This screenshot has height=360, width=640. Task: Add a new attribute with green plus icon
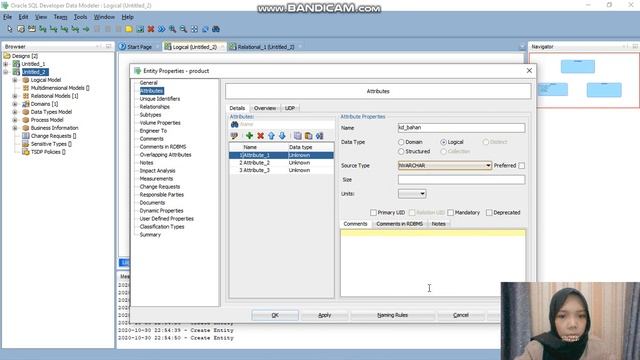[249, 136]
